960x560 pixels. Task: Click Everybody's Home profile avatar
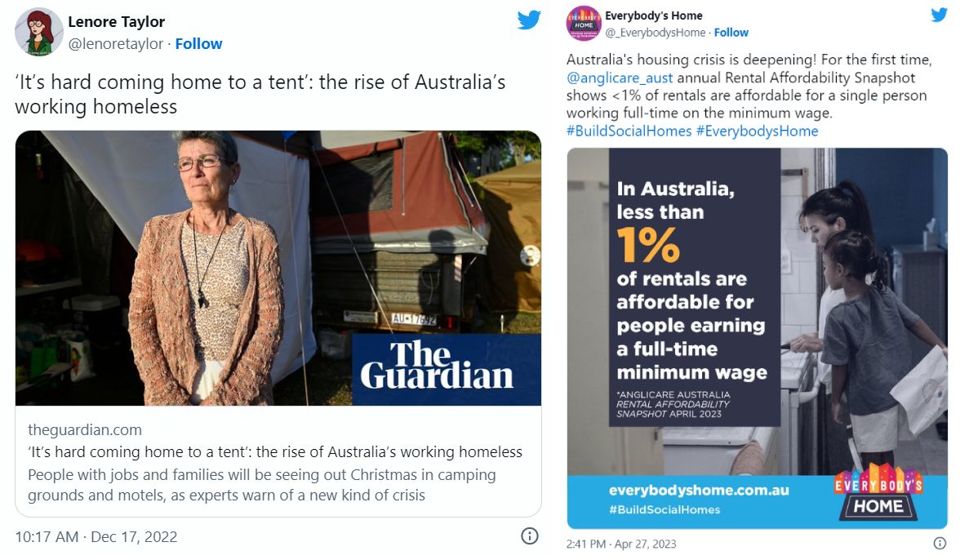coord(582,23)
